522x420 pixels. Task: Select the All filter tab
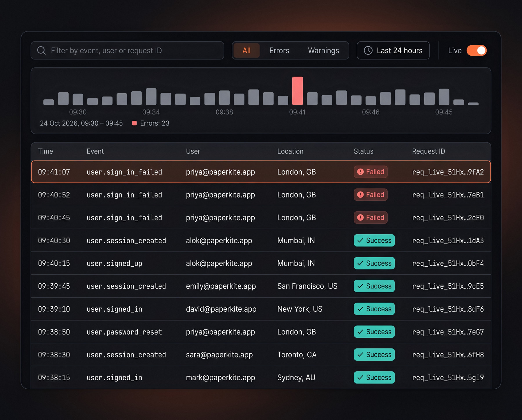[246, 50]
